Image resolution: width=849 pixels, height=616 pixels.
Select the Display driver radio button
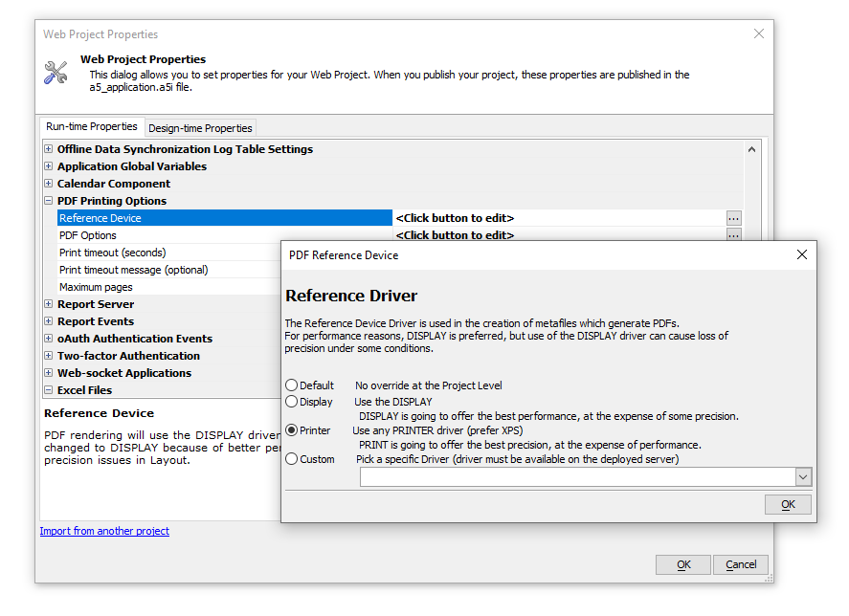291,402
